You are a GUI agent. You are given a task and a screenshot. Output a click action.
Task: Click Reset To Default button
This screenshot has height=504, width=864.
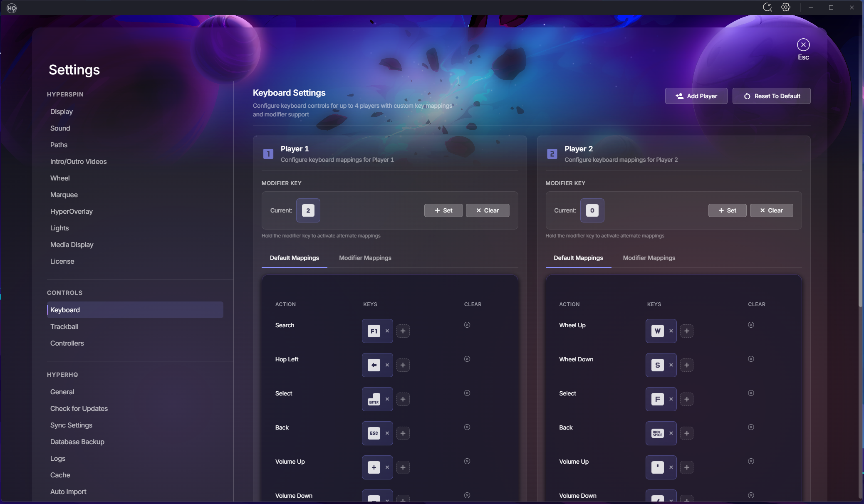[x=771, y=96]
